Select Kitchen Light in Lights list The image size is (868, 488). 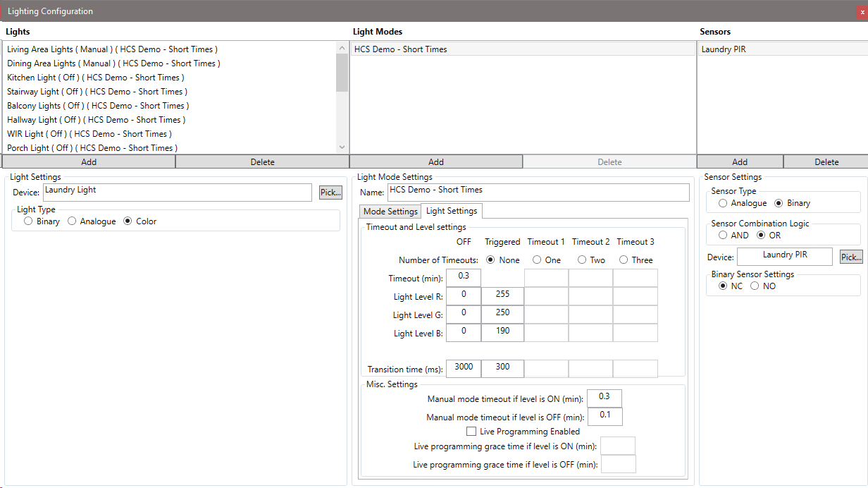click(x=95, y=78)
